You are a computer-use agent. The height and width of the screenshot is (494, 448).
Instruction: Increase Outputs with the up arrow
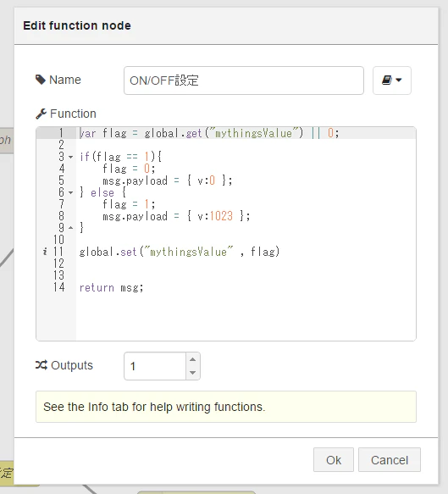193,359
